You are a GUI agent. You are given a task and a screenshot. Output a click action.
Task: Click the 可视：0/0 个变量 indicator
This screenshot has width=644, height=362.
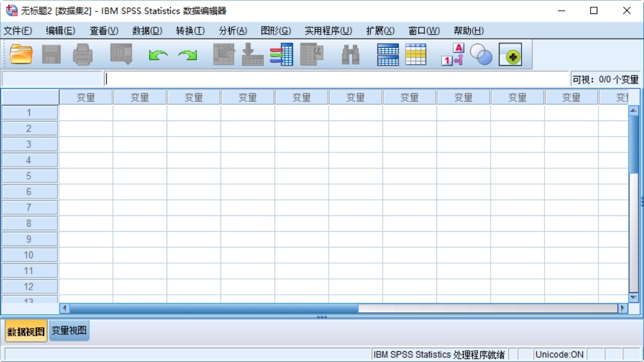[x=606, y=79]
